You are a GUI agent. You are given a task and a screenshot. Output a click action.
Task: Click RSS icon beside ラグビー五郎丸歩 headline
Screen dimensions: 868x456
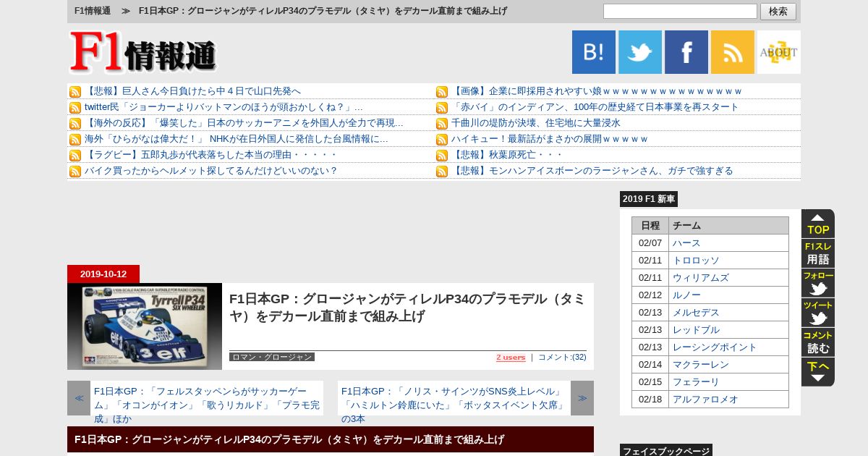pyautogui.click(x=75, y=156)
